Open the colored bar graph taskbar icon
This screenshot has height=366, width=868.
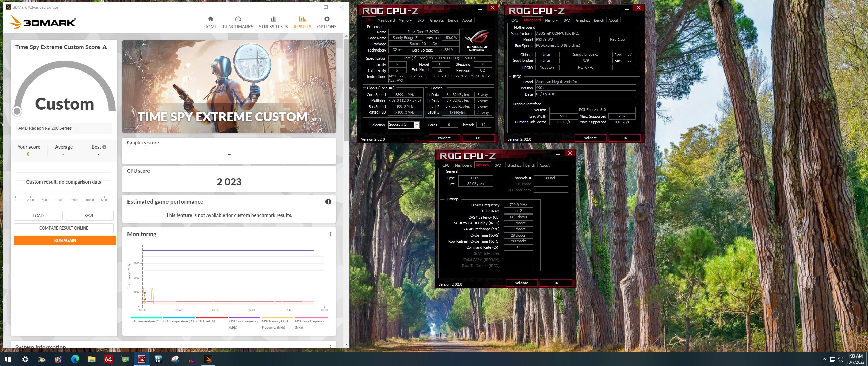pos(192,359)
